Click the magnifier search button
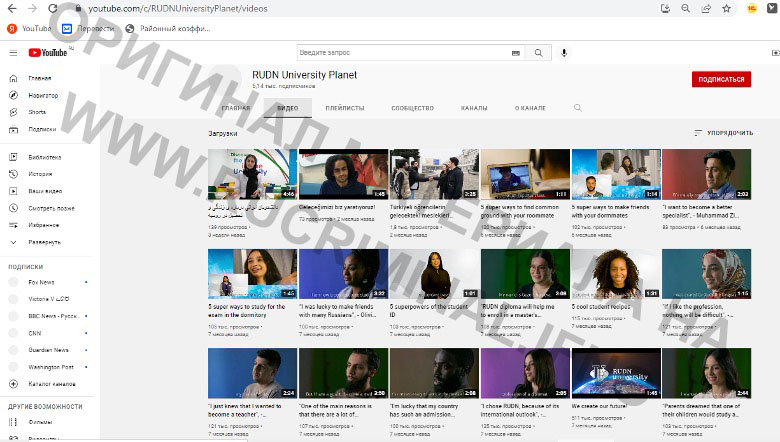780x442 pixels. pos(538,53)
